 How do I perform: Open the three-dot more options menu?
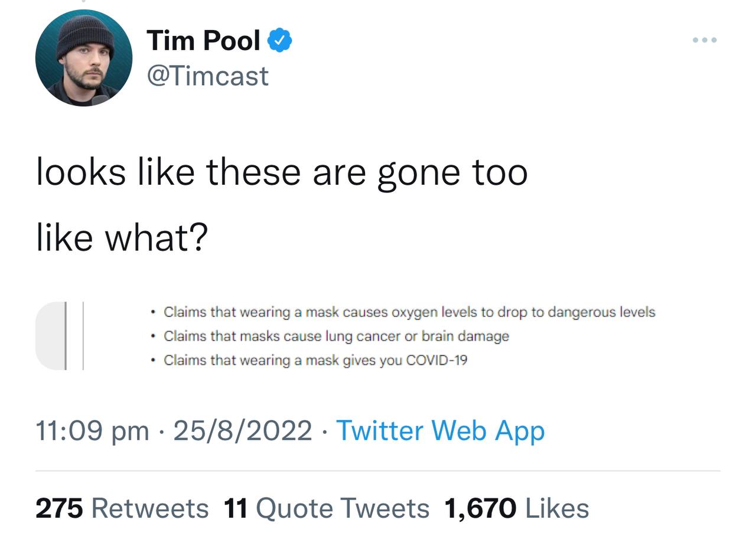click(705, 41)
